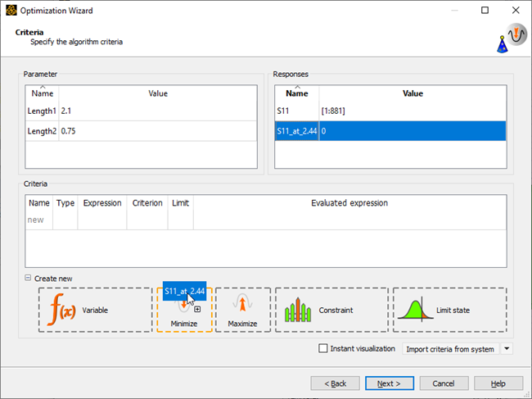
Task: Click the Criteria table Name header
Action: 39,203
